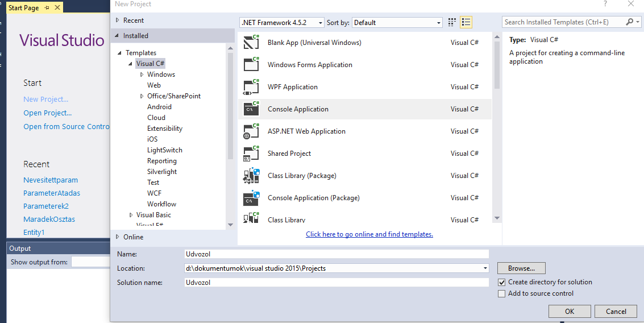Open recent project ParameterAtadas
This screenshot has width=644, height=323.
(x=51, y=193)
